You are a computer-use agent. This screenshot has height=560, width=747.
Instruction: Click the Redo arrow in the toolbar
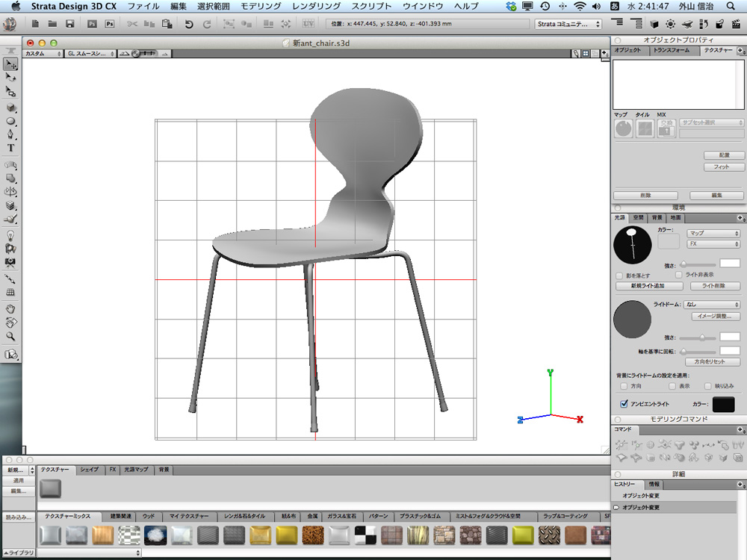click(207, 24)
